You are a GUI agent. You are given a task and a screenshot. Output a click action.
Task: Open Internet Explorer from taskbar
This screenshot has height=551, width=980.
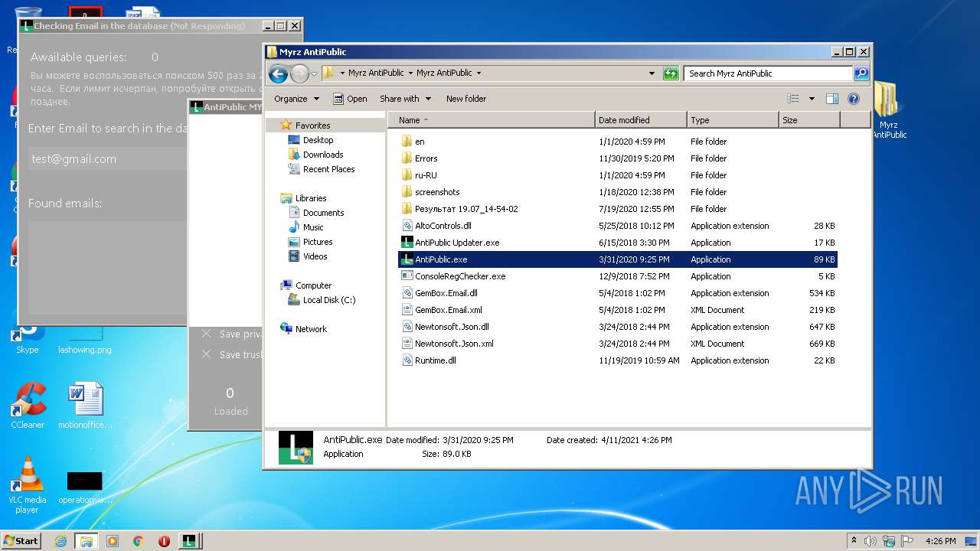(x=60, y=541)
